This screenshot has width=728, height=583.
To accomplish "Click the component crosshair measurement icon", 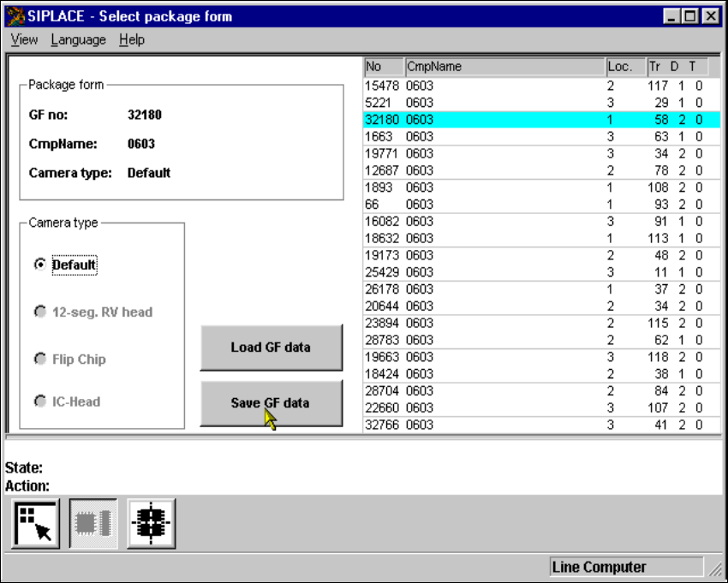I will [x=152, y=524].
